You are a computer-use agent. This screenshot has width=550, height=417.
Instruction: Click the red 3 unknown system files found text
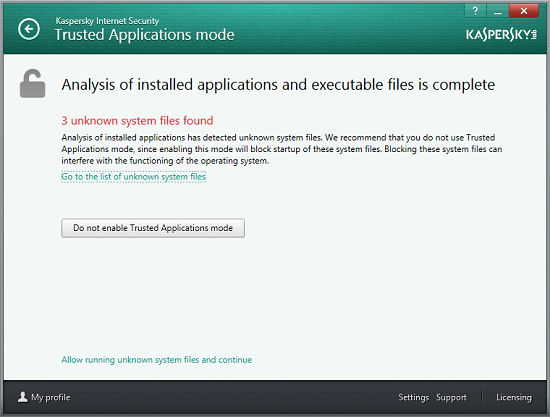[137, 121]
